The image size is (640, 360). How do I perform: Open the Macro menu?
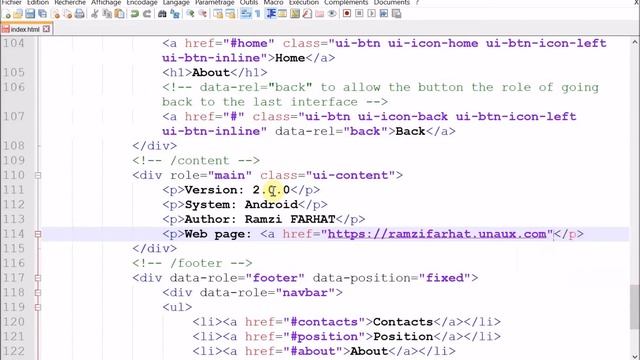click(x=273, y=2)
